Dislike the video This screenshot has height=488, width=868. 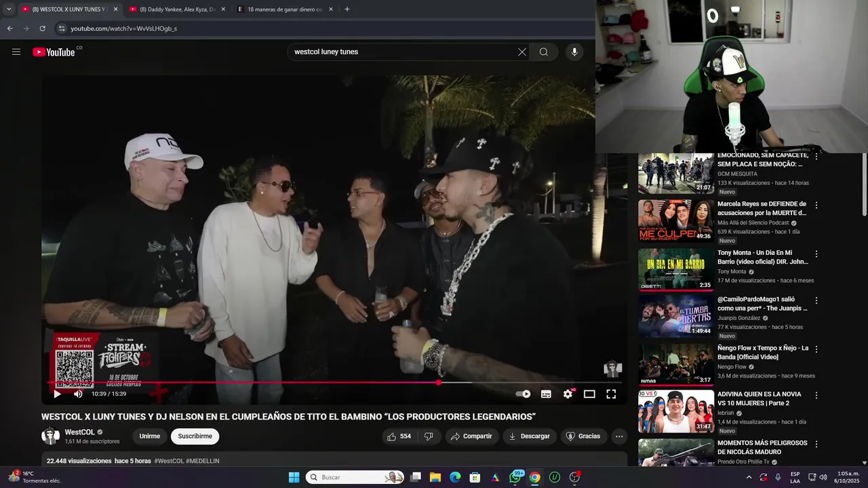point(429,436)
